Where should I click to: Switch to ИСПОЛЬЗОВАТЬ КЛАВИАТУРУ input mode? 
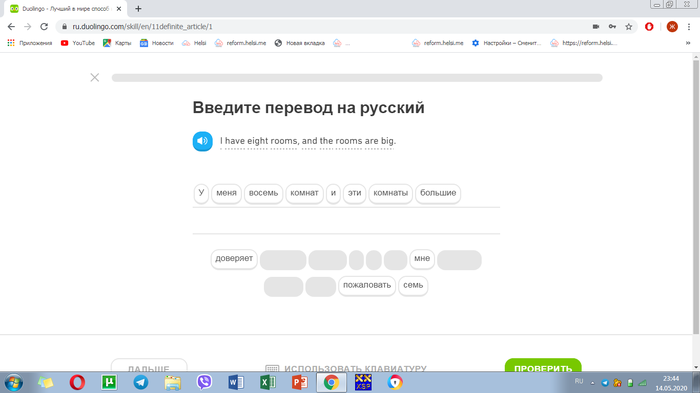(346, 368)
